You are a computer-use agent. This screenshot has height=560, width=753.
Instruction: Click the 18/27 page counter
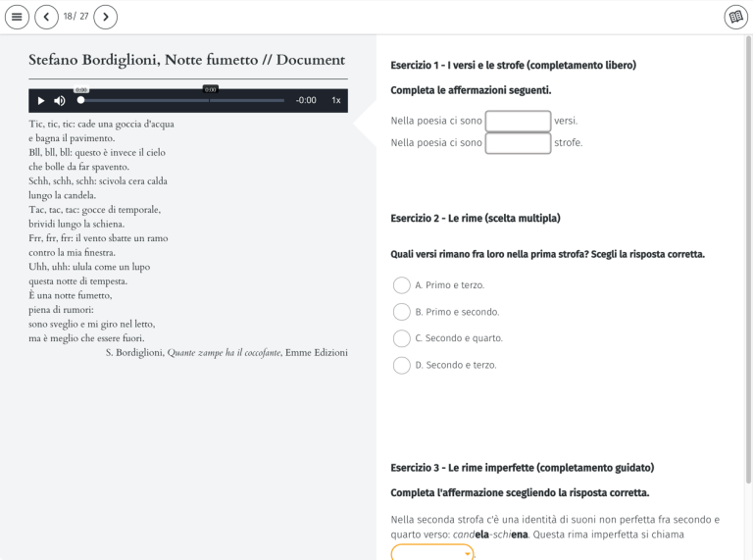pyautogui.click(x=75, y=17)
